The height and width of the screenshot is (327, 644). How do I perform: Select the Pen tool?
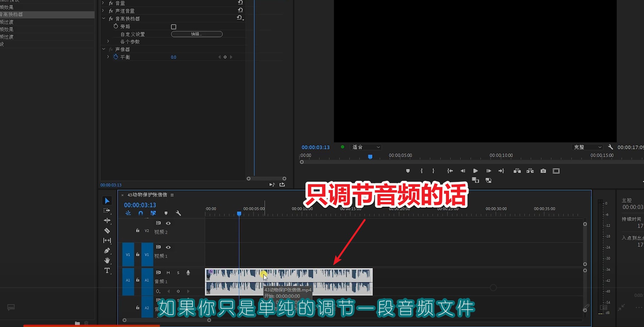tap(107, 251)
